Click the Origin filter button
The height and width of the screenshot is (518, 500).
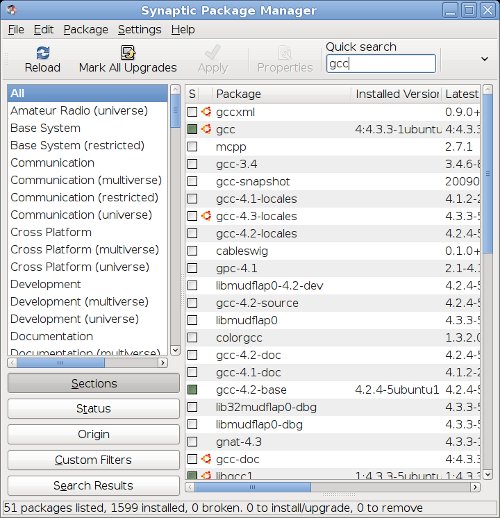(93, 434)
